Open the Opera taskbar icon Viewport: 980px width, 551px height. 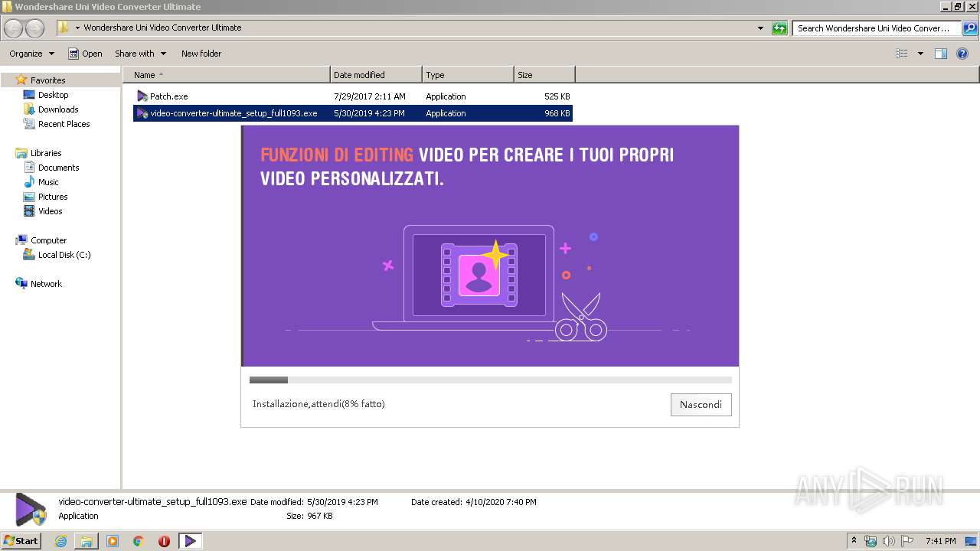pyautogui.click(x=165, y=541)
